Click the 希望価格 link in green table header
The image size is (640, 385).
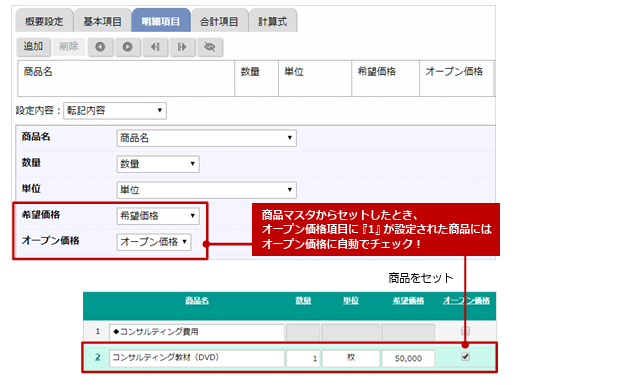pyautogui.click(x=408, y=301)
